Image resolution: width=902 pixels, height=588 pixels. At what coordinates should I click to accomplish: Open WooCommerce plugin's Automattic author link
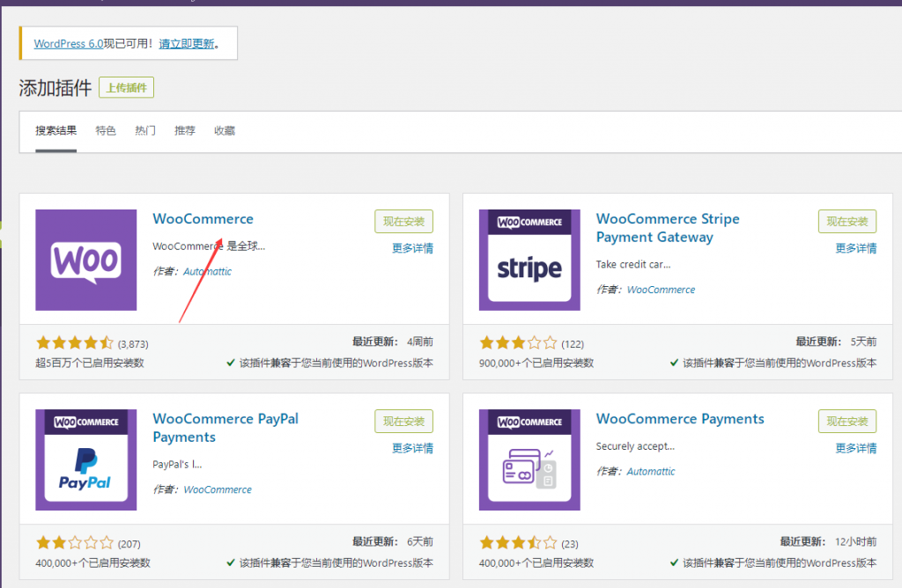(208, 271)
